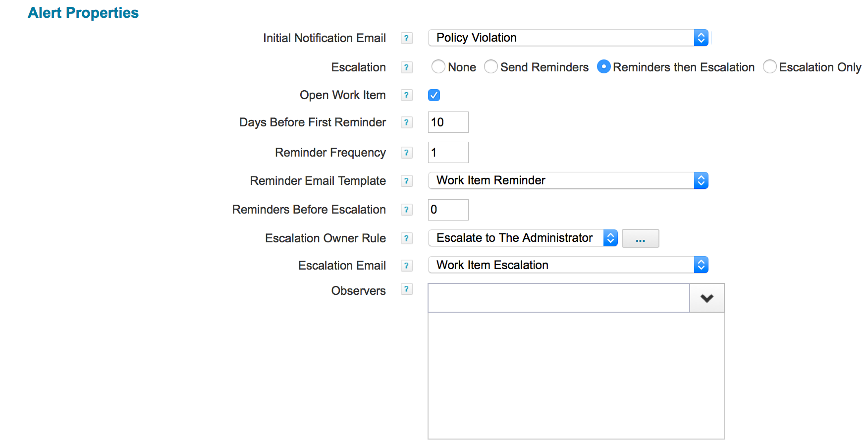
Task: Open the Policy Violation email dropdown
Action: point(568,38)
